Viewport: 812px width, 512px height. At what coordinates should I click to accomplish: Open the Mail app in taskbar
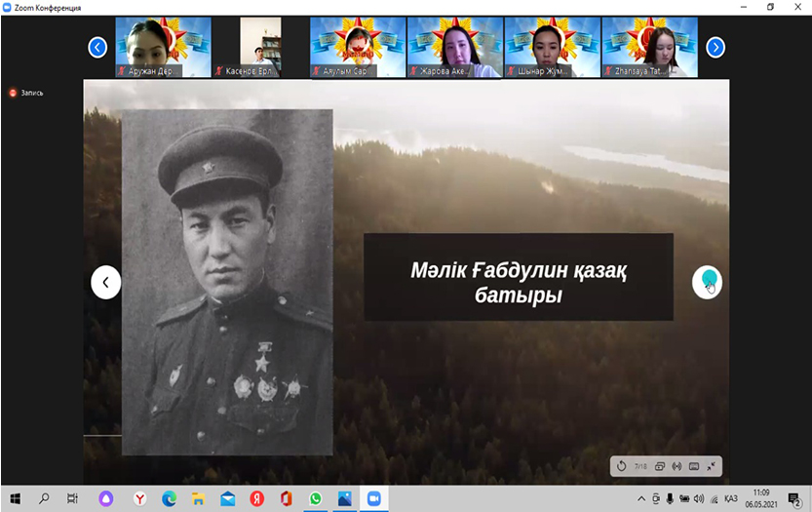227,498
